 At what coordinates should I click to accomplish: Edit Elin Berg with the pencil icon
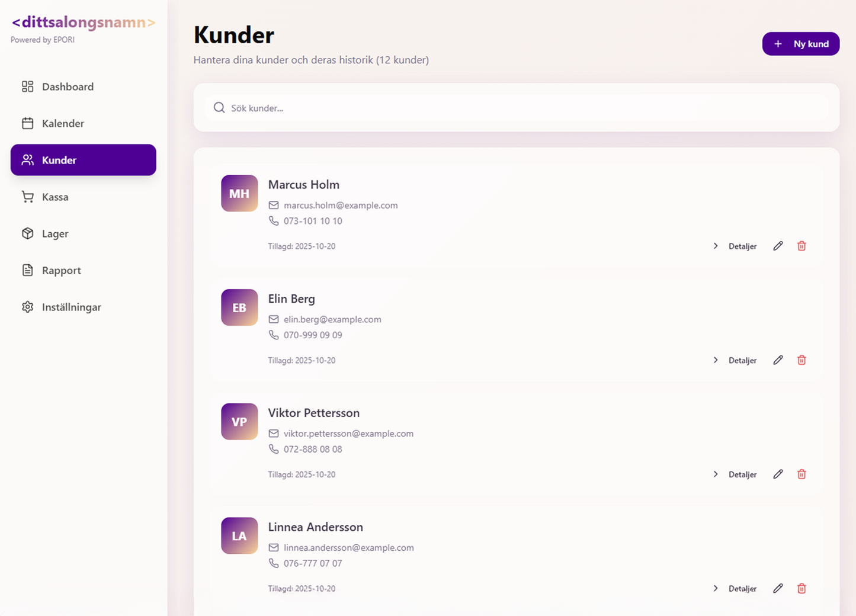click(778, 360)
